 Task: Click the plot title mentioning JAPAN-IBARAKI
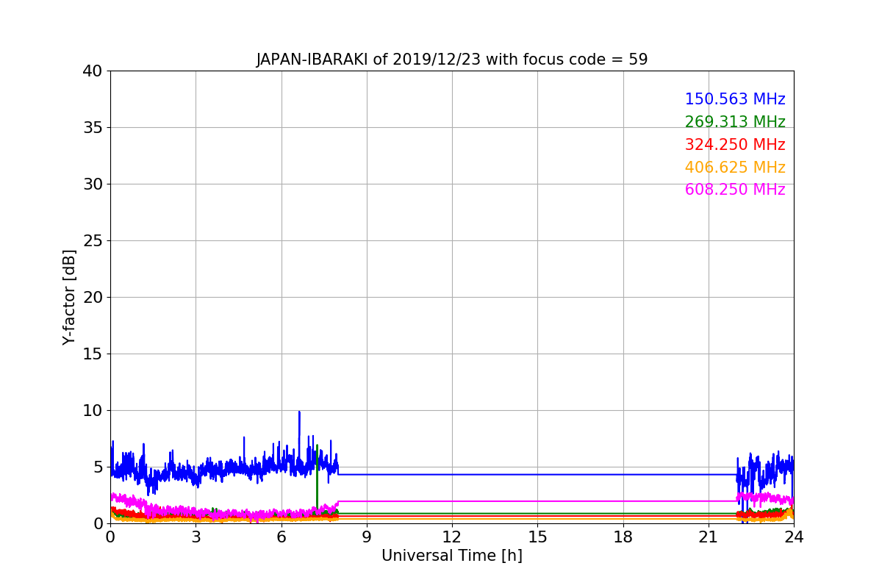[452, 60]
